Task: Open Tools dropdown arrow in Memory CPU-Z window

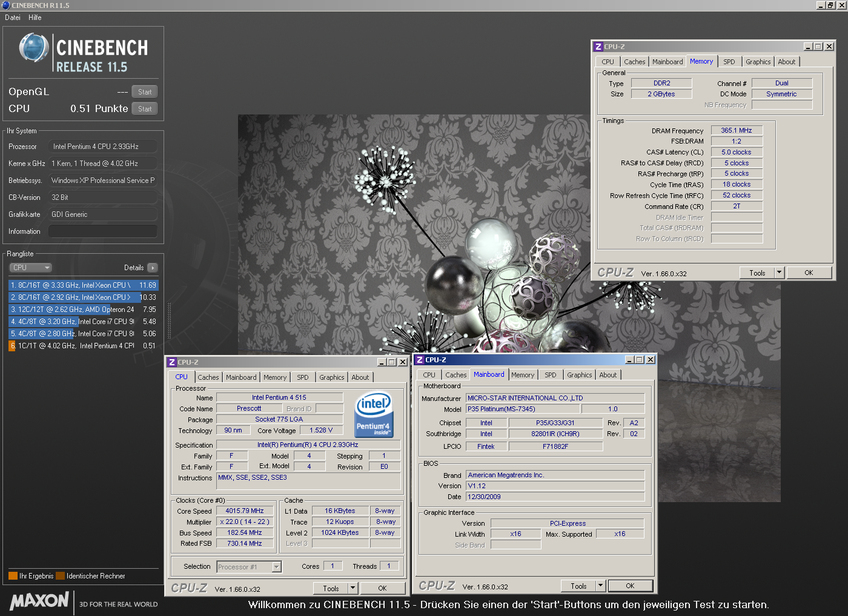Action: pos(780,273)
